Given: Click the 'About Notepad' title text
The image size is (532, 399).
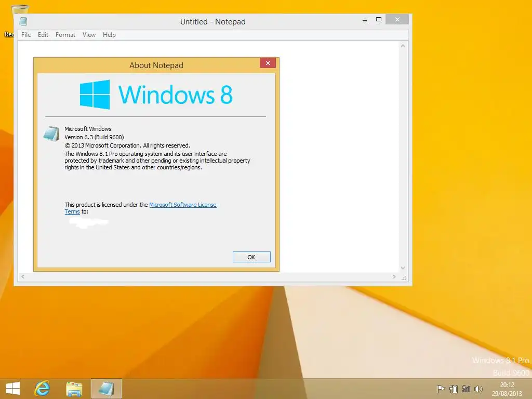Looking at the screenshot, I should point(156,65).
